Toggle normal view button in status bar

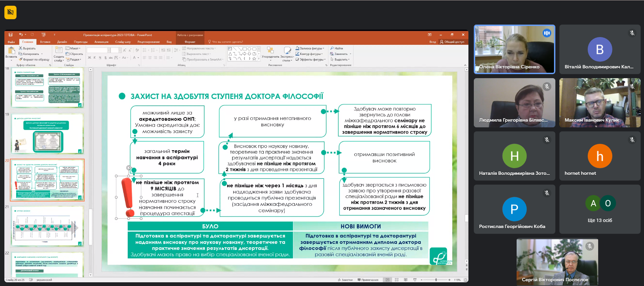pos(388,280)
